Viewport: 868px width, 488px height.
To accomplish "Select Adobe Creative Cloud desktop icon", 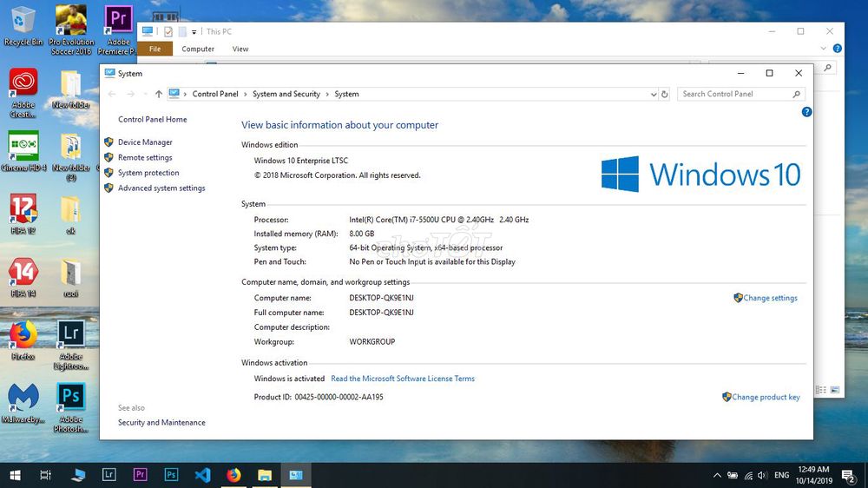I will pos(23,93).
